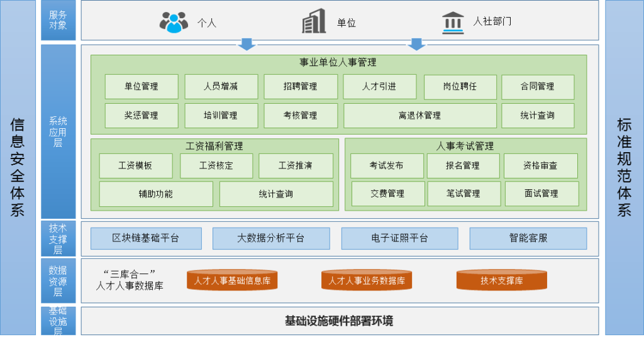Click the 区块链基础平台 block

point(146,238)
